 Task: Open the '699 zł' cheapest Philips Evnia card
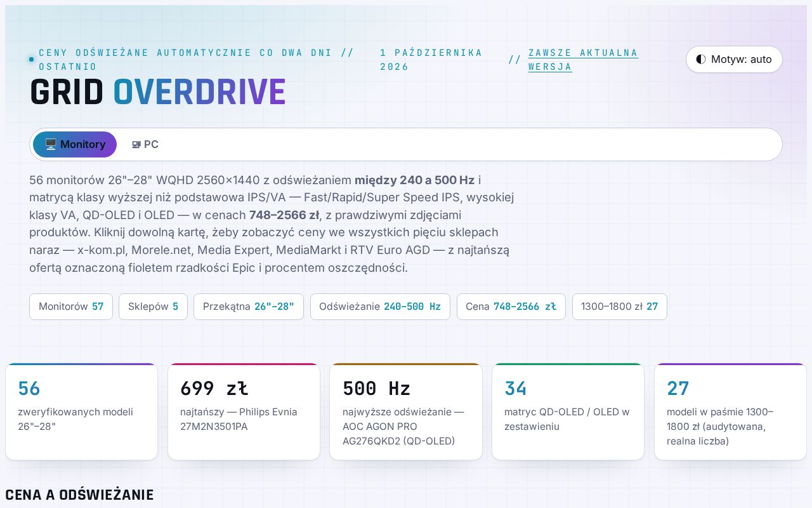tap(244, 411)
